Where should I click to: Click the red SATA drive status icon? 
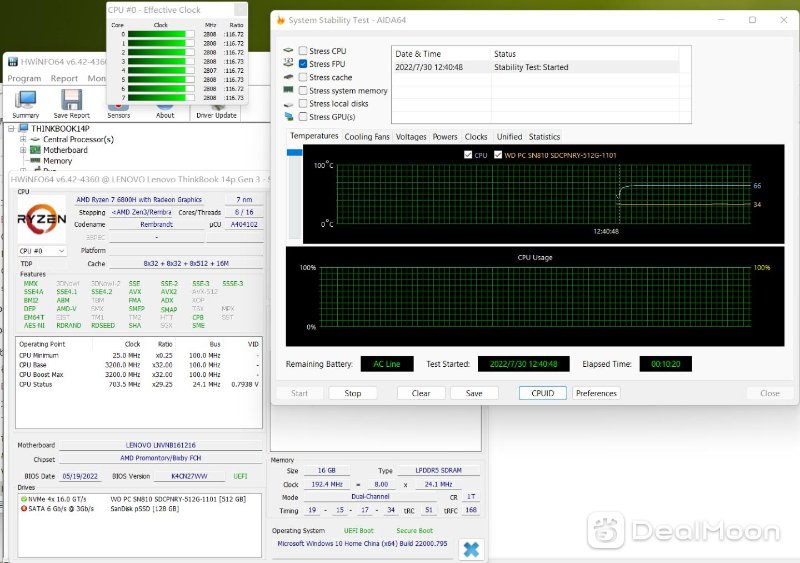coord(23,508)
